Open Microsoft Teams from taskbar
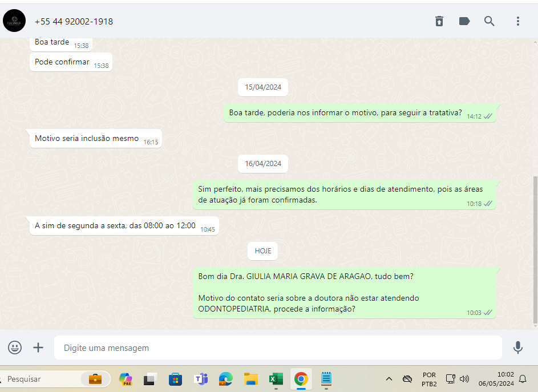The width and height of the screenshot is (538, 392). coord(201,379)
